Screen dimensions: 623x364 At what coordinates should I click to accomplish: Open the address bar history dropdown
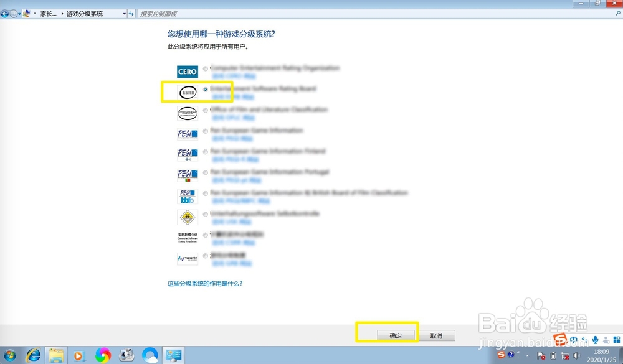(x=124, y=14)
